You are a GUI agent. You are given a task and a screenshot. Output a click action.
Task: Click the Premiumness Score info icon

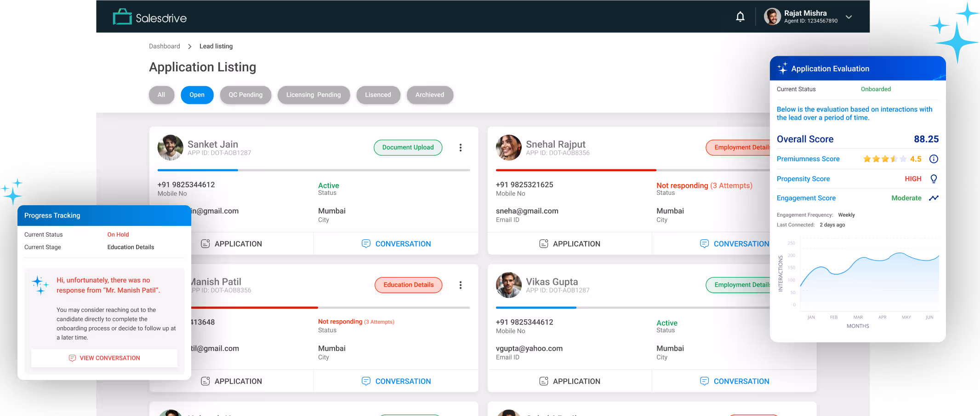934,159
